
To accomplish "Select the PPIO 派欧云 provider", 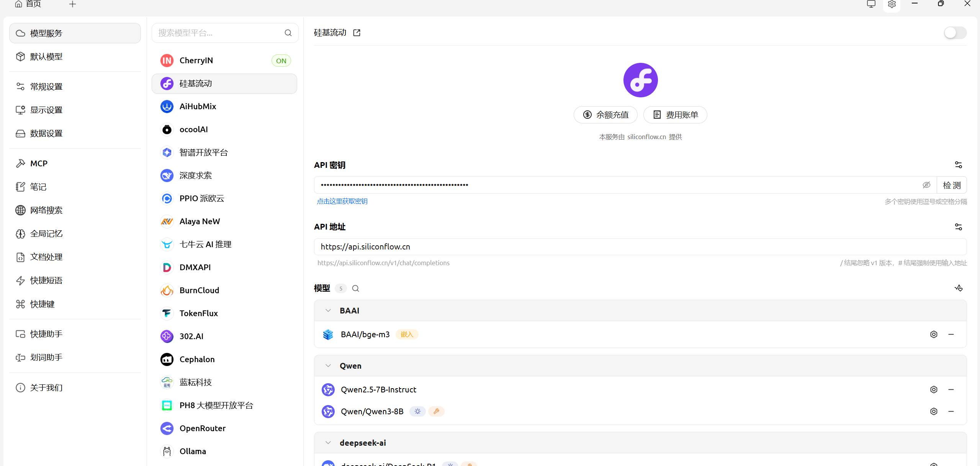I will (224, 199).
